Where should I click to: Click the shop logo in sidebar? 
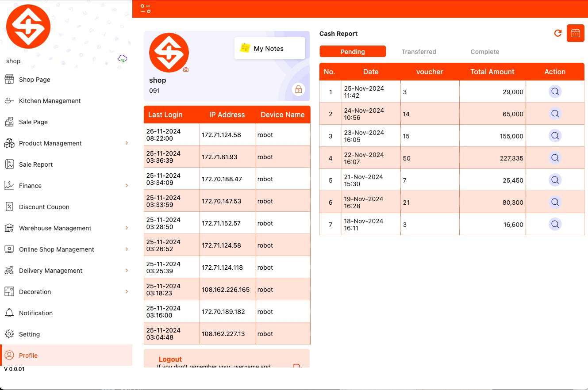[28, 27]
